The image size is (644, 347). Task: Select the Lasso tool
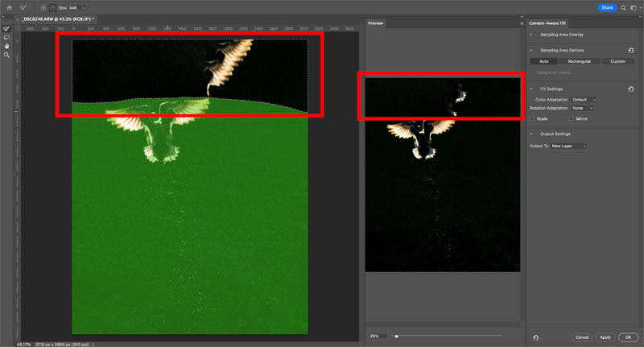coord(7,36)
